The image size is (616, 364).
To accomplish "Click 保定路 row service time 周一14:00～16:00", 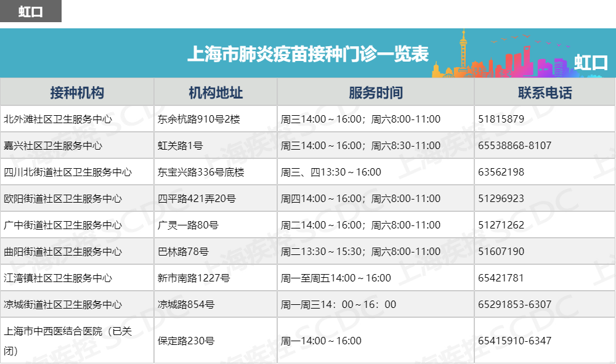I will (x=321, y=341).
